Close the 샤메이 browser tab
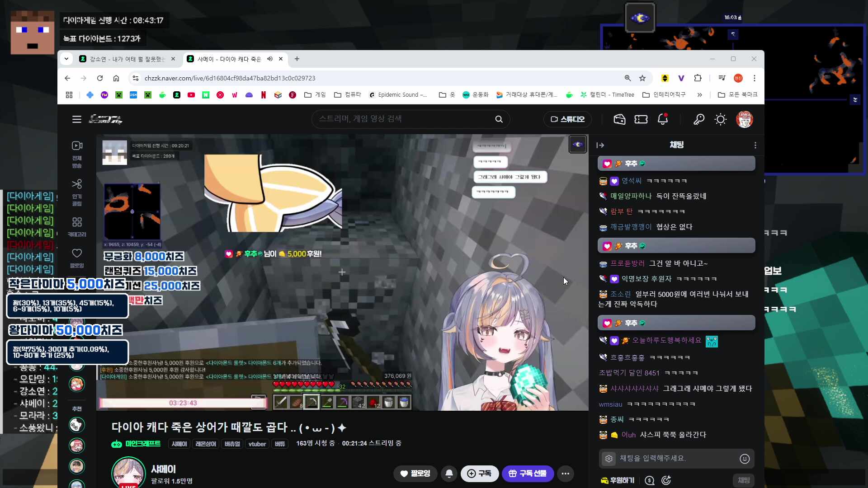868x488 pixels. (281, 59)
